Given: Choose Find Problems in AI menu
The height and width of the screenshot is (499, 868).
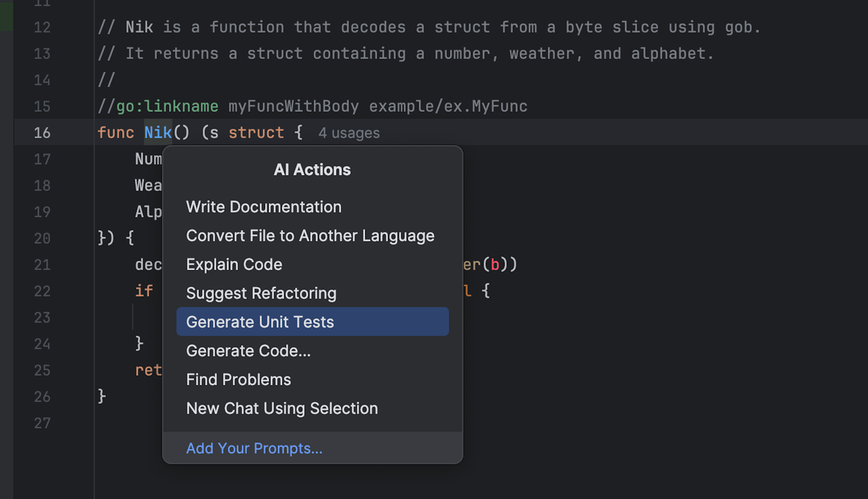Looking at the screenshot, I should (238, 380).
